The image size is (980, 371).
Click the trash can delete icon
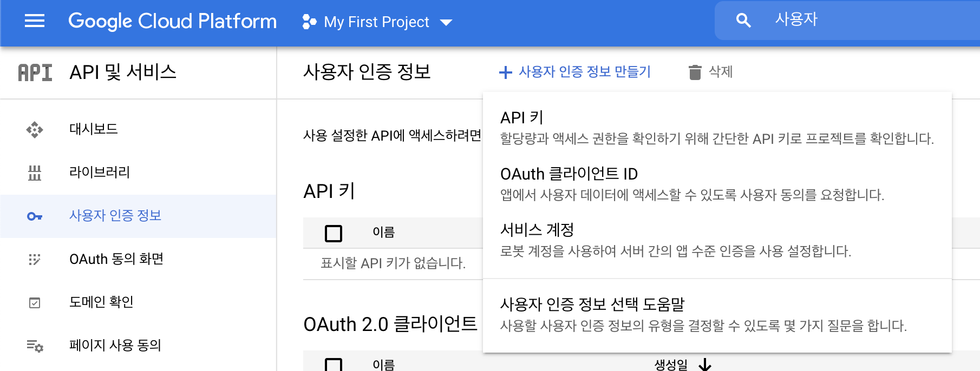(x=695, y=72)
